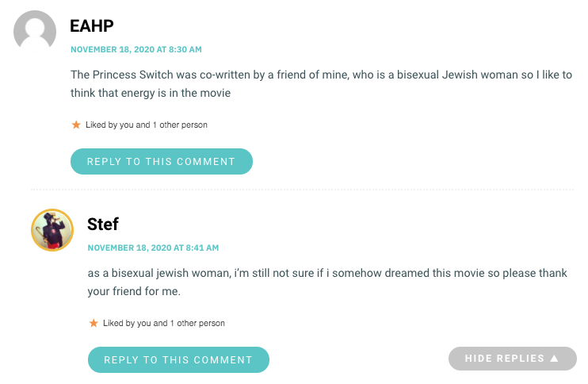Reply to Stef's comment

click(x=178, y=359)
